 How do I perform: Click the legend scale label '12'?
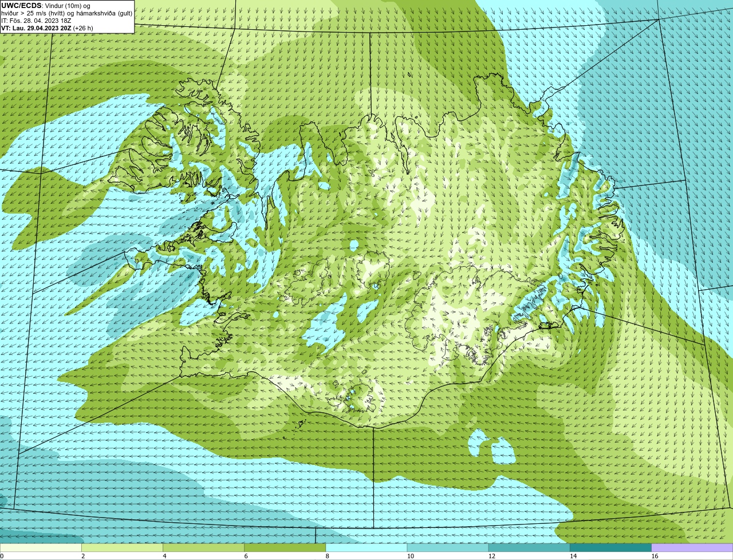(x=492, y=556)
